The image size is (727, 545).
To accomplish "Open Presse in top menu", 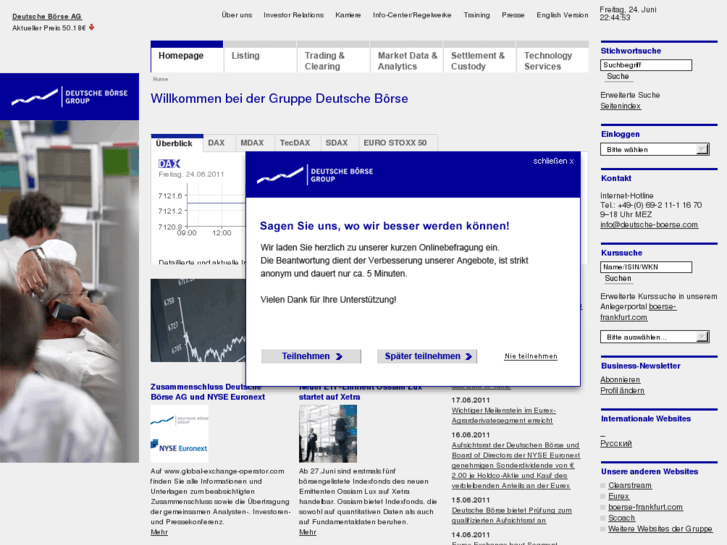I will tap(513, 15).
